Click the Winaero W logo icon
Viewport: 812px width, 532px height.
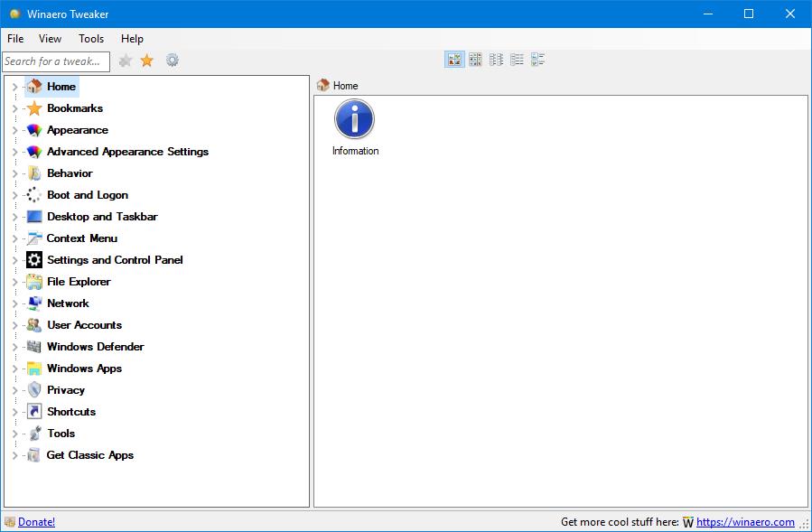click(x=687, y=522)
